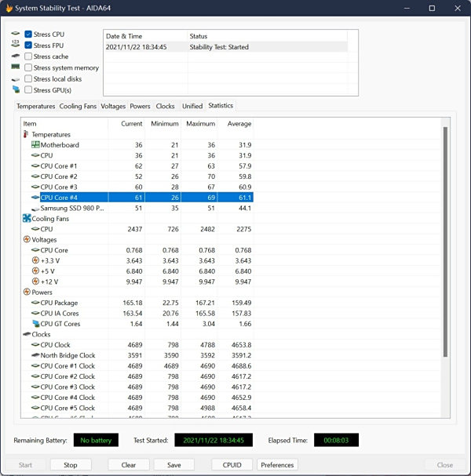Image resolution: width=471 pixels, height=476 pixels.
Task: Open the Unified tab
Action: 192,106
